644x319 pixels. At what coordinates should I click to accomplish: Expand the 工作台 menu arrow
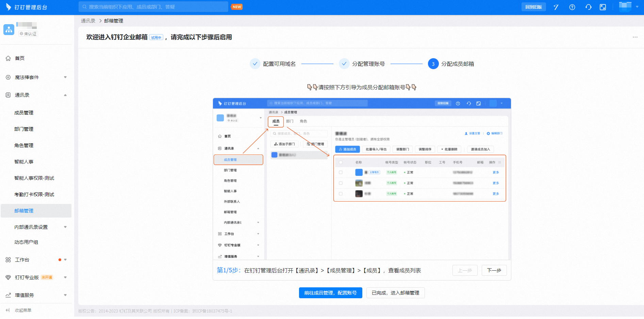(x=65, y=260)
